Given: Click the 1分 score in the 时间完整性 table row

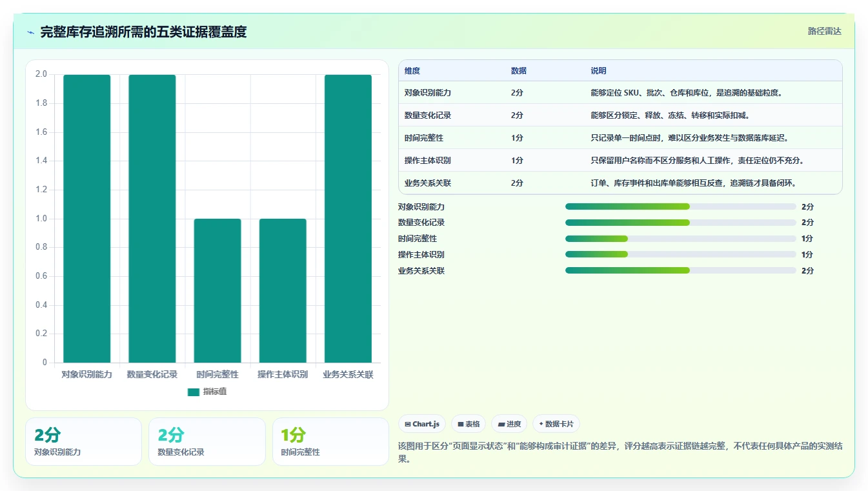Looking at the screenshot, I should [x=517, y=138].
